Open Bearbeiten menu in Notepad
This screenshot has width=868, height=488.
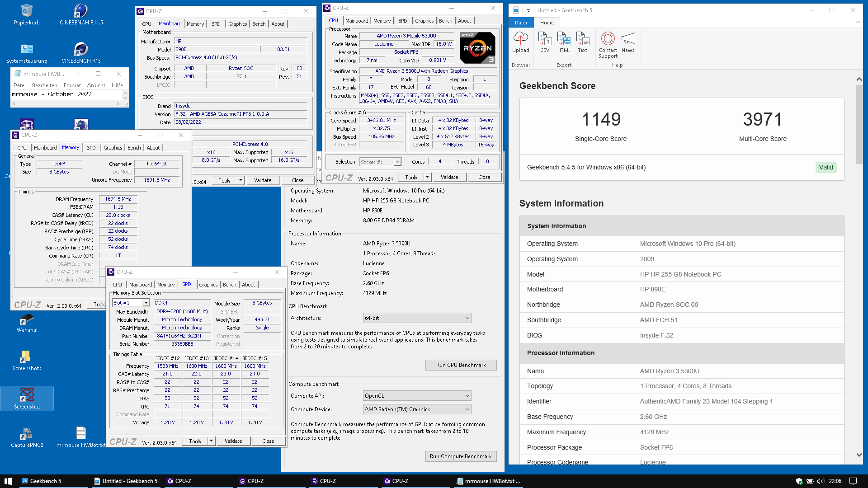point(44,85)
